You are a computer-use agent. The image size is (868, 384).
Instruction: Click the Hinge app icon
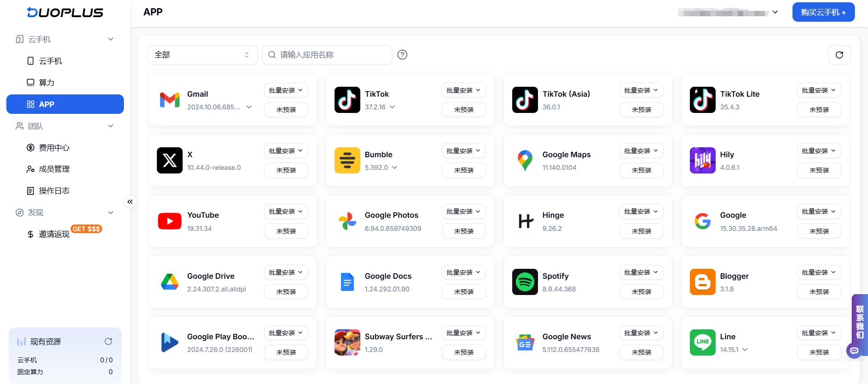(x=525, y=221)
